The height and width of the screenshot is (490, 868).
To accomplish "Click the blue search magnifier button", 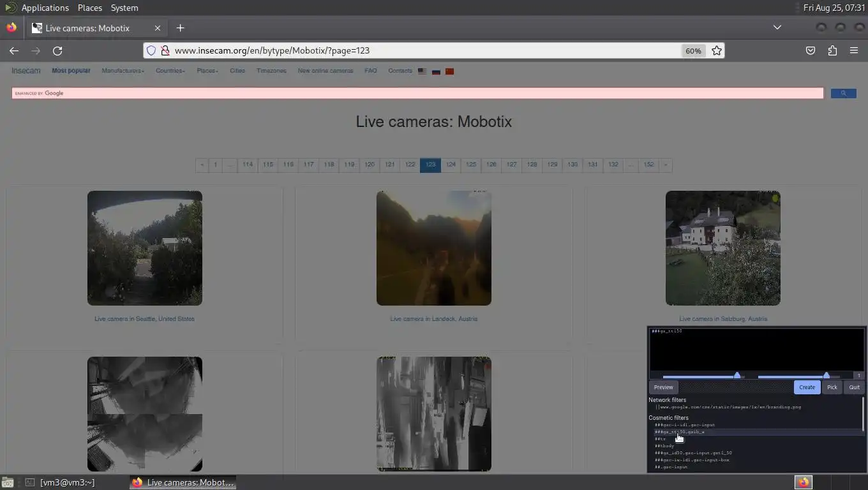I will (x=843, y=93).
